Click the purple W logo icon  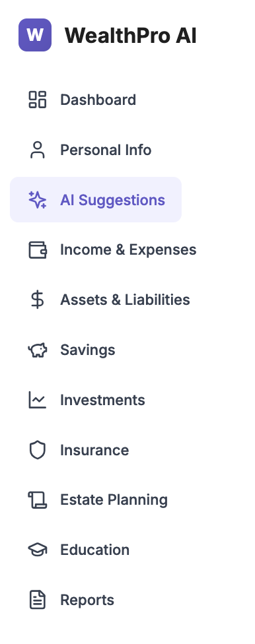coord(35,35)
